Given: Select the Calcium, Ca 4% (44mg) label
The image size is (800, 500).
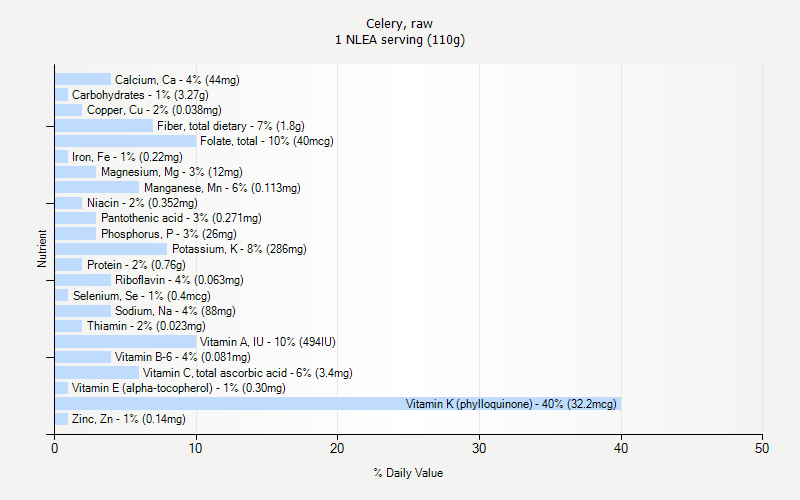Looking at the screenshot, I should coord(177,80).
